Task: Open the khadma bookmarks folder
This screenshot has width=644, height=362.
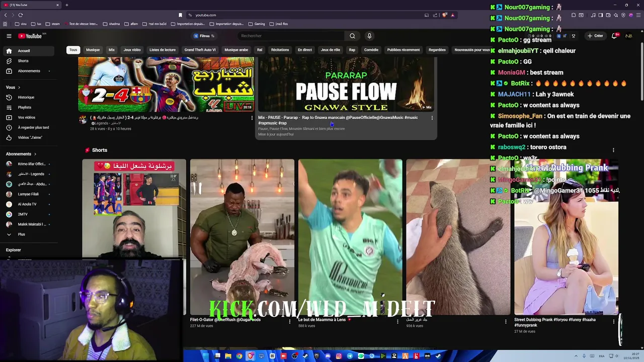Action: click(x=111, y=24)
